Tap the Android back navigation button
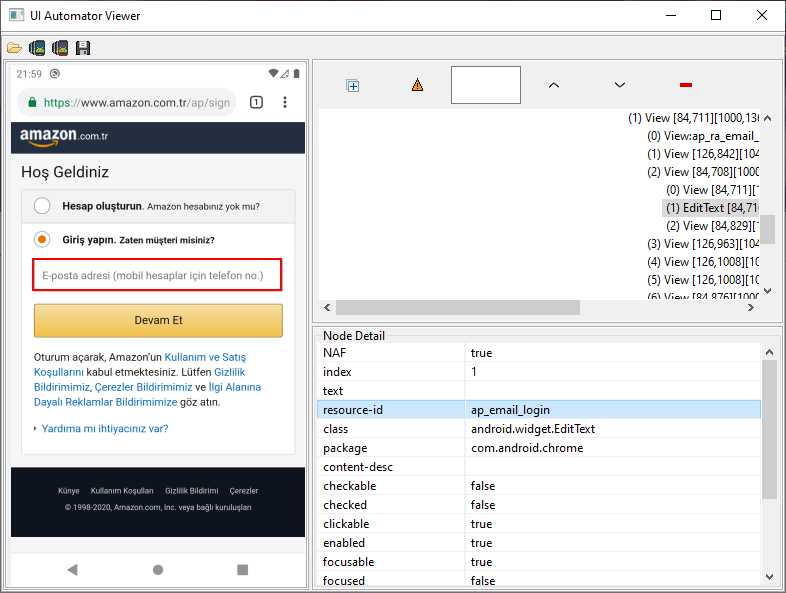 [x=73, y=569]
